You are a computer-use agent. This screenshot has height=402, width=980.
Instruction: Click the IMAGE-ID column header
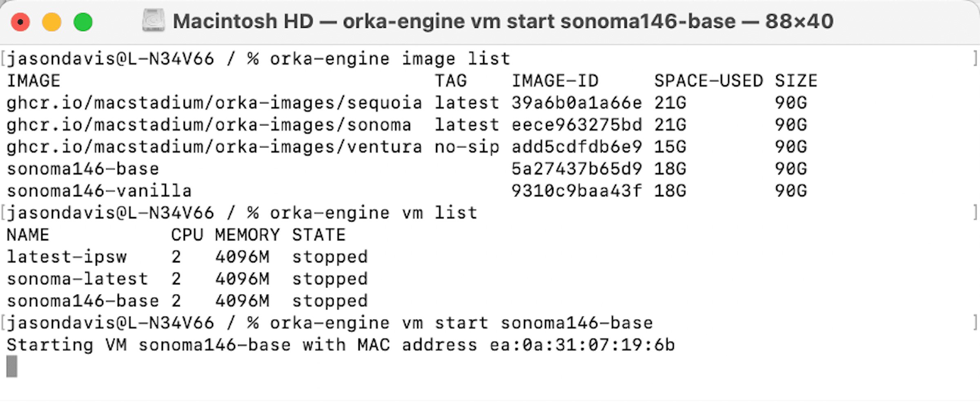click(555, 81)
